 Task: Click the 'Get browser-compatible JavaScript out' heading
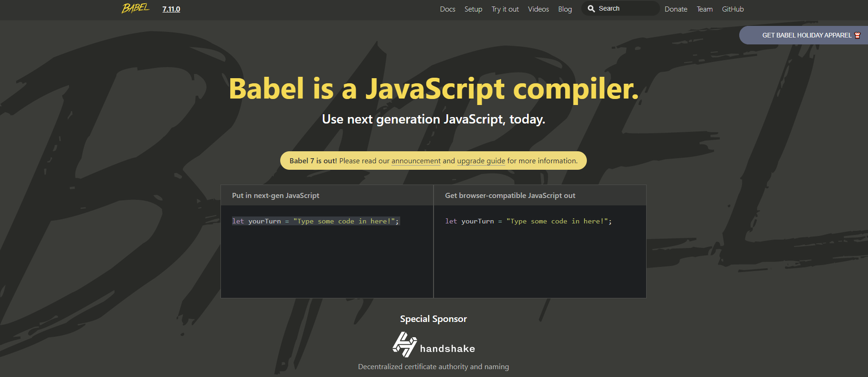pyautogui.click(x=510, y=196)
